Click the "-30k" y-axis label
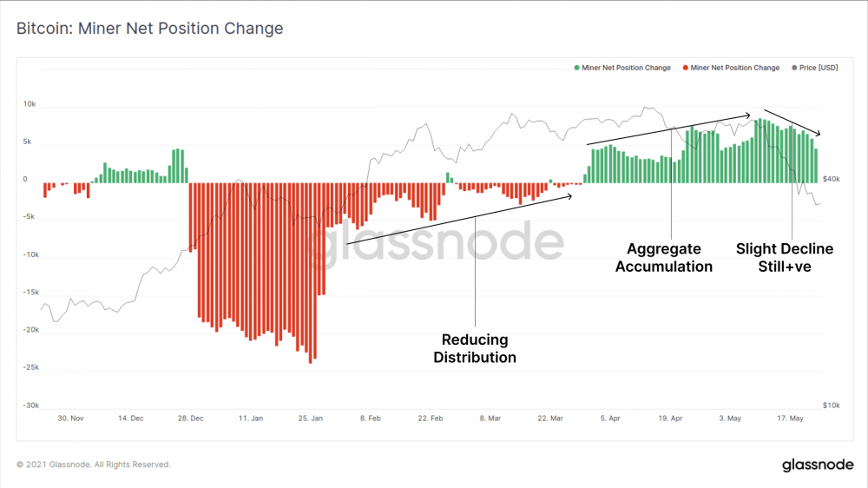Screen dimensions: 868x488 (x=31, y=406)
